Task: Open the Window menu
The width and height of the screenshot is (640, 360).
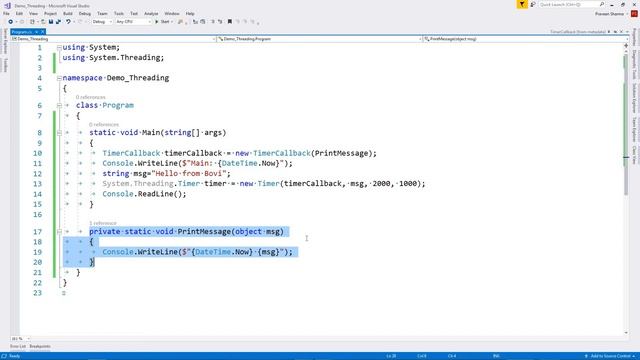Action: pyautogui.click(x=172, y=13)
